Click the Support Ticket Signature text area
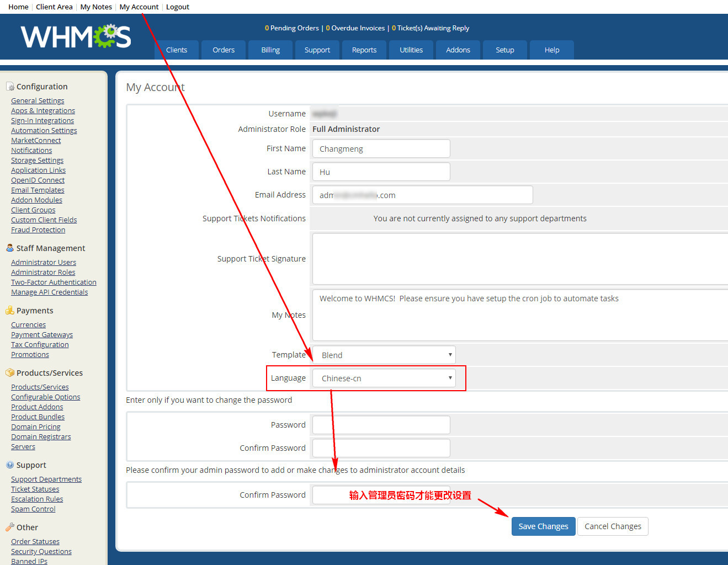The width and height of the screenshot is (728, 565). pyautogui.click(x=519, y=259)
